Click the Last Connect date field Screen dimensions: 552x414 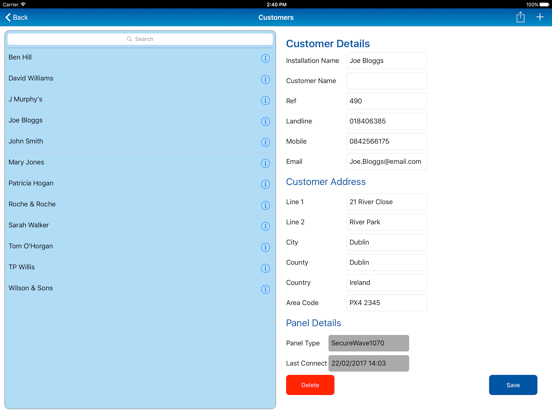[x=369, y=363]
